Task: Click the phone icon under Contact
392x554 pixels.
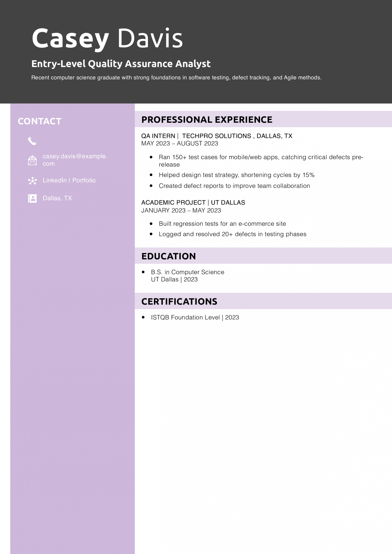Action: pyautogui.click(x=32, y=141)
